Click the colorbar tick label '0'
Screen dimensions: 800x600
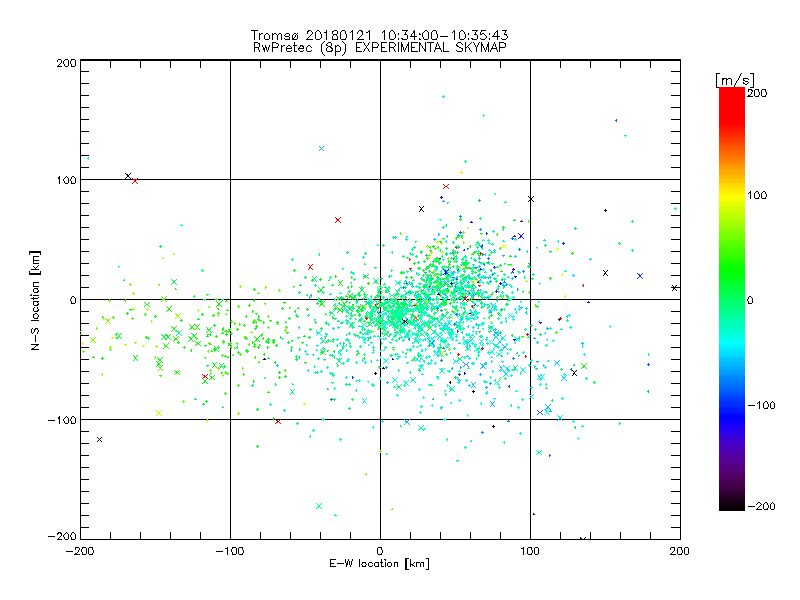point(750,300)
